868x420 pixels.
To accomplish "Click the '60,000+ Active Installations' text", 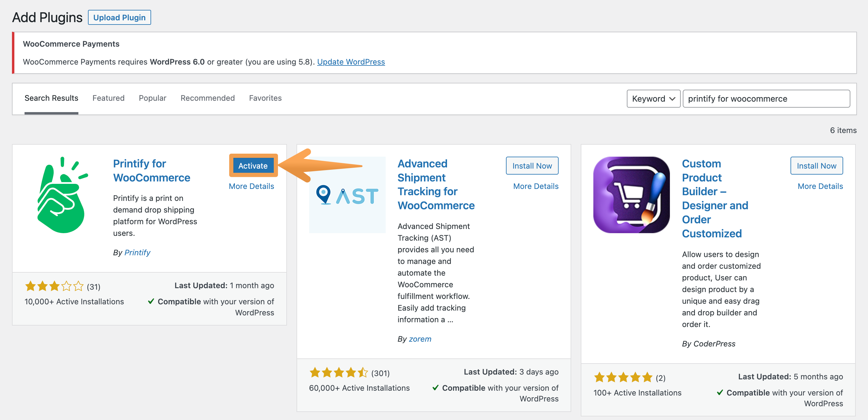I will tap(359, 388).
